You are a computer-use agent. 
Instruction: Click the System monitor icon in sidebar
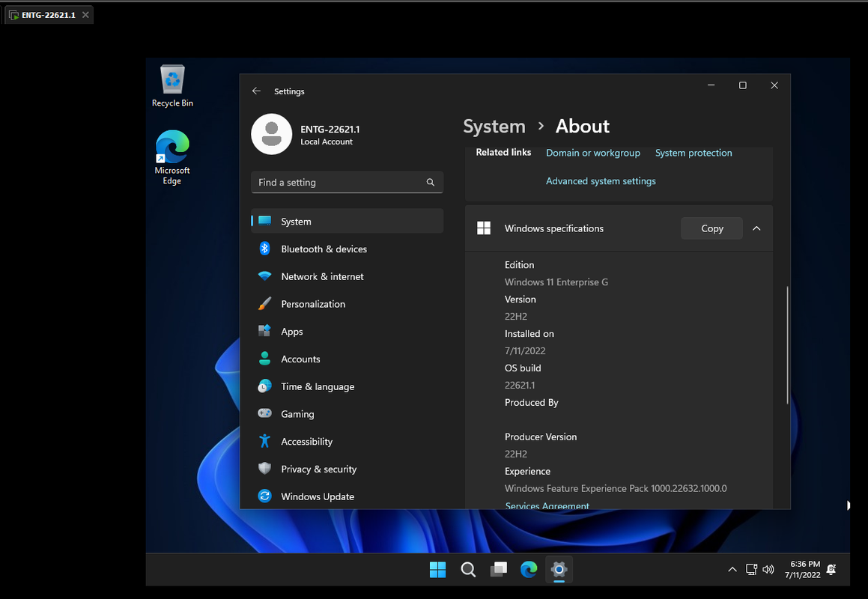click(x=264, y=221)
